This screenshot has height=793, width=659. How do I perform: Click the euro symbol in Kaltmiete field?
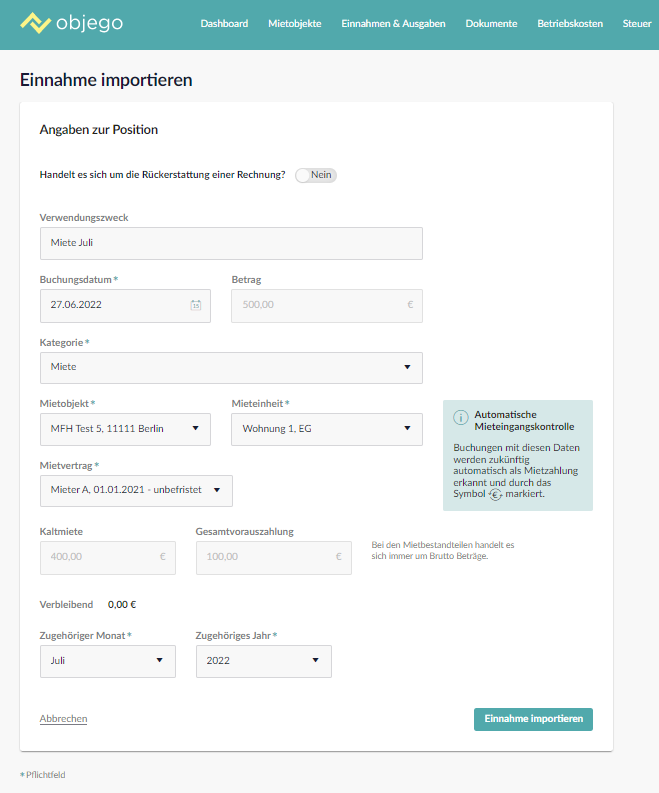click(x=162, y=556)
